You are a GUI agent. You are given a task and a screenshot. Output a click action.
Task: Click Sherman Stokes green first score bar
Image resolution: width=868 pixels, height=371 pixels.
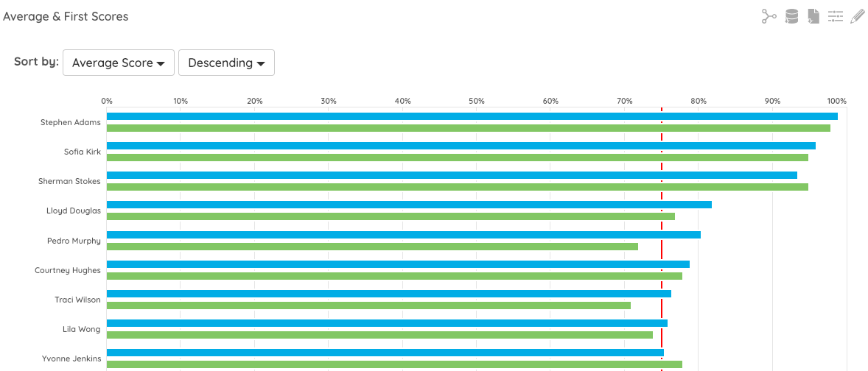coord(458,187)
